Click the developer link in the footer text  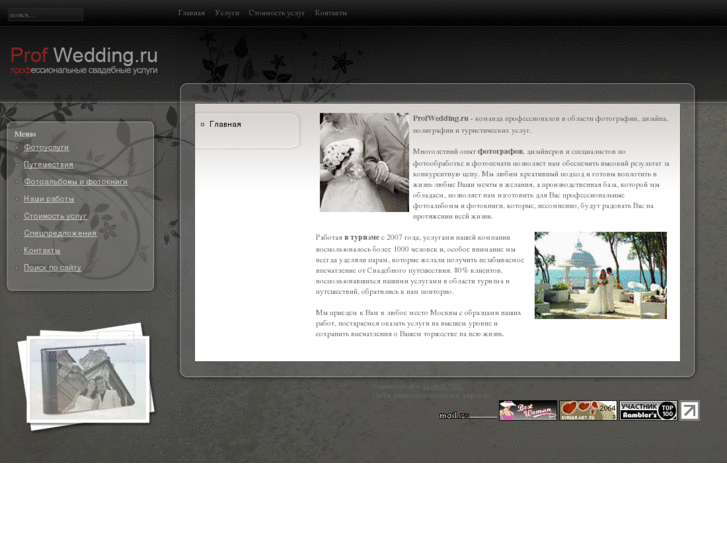click(x=442, y=386)
